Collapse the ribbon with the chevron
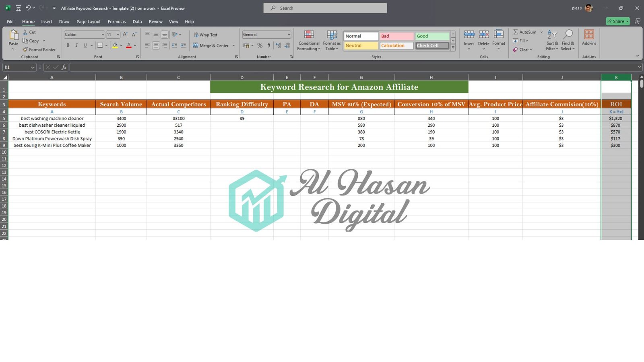Screen dimensions: 644x362 (x=638, y=56)
